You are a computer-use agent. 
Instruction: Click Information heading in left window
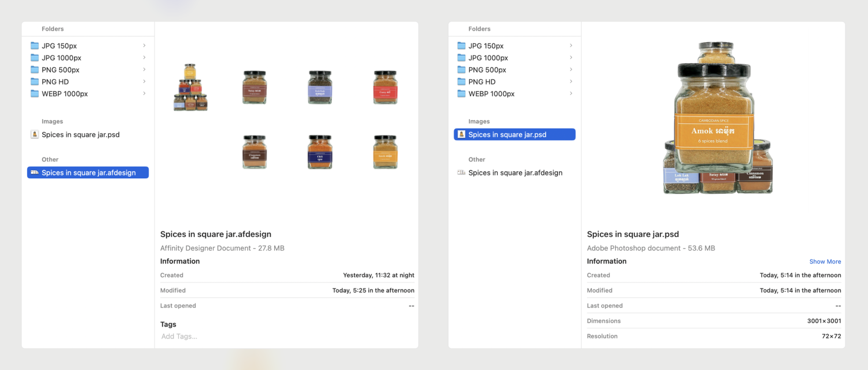point(181,261)
